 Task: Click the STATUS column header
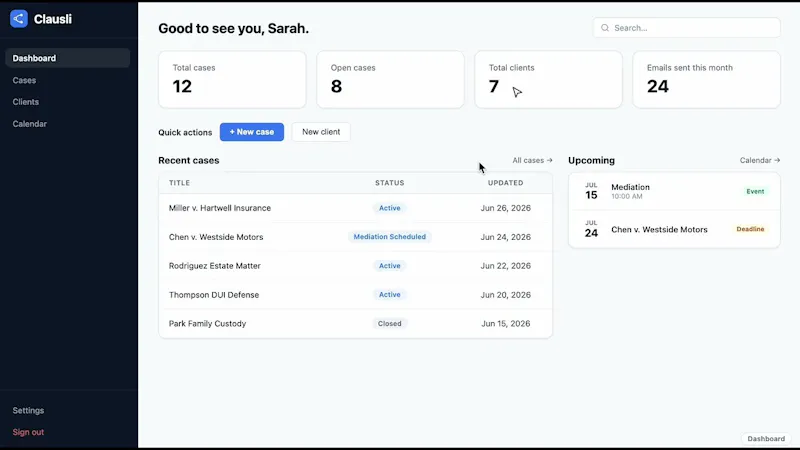click(390, 183)
